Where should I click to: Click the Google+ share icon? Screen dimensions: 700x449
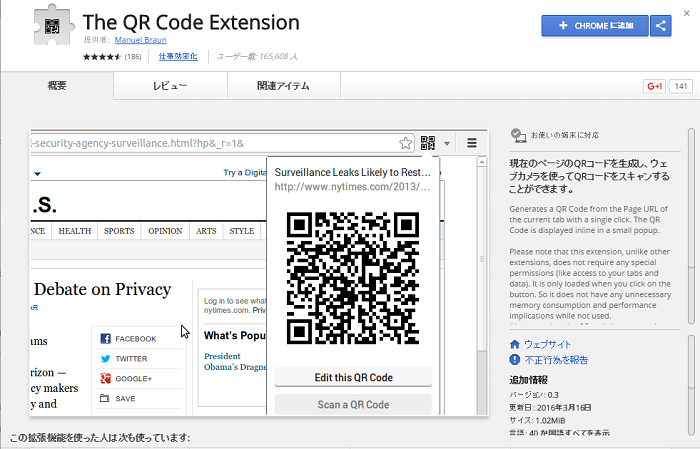point(105,378)
